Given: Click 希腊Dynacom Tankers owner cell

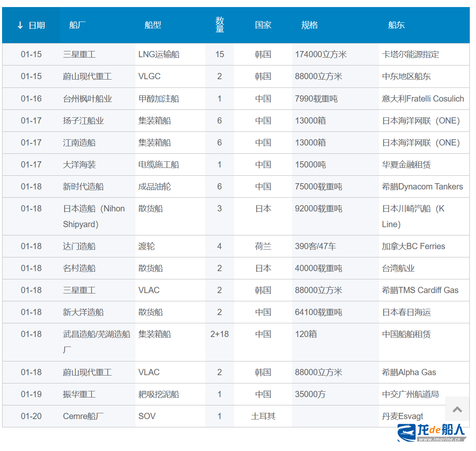Looking at the screenshot, I should click(x=422, y=187).
